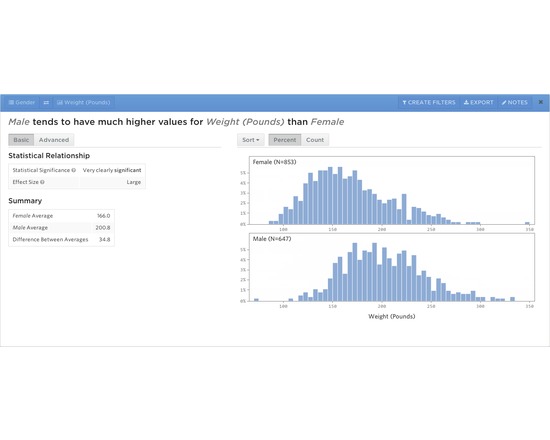Select the Count display toggle

(x=315, y=140)
